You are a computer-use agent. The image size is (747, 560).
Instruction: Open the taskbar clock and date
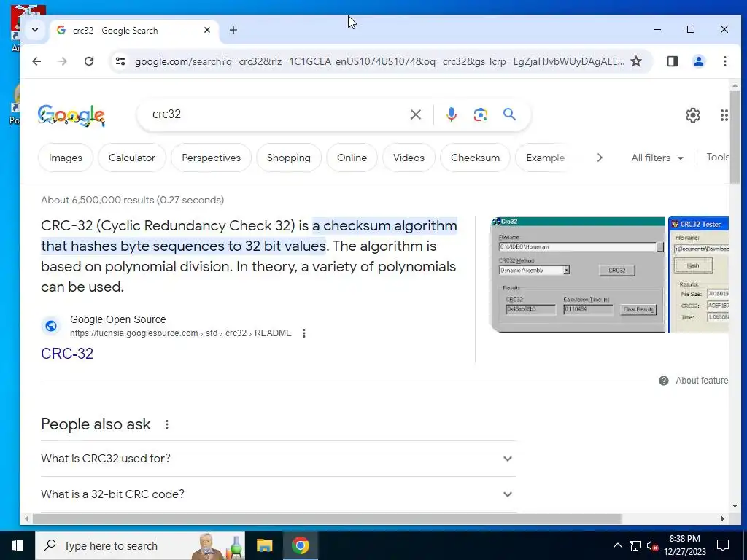[x=684, y=545]
